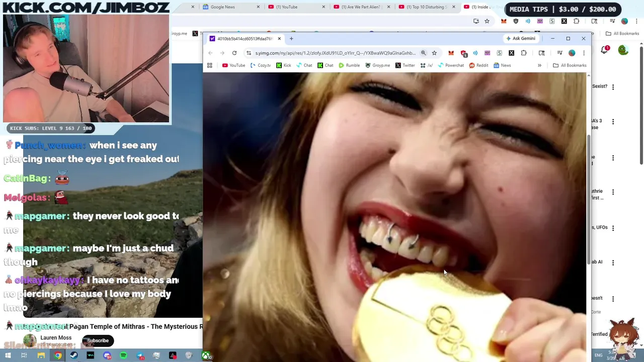Viewport: 644px width, 362px height.
Task: Open Spotify from the taskbar
Action: 123,356
